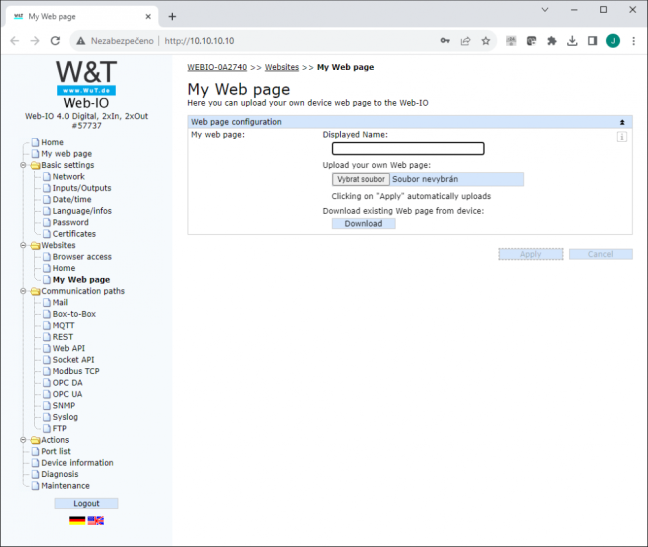Click the QR-style extension icon in toolbar

(x=511, y=41)
